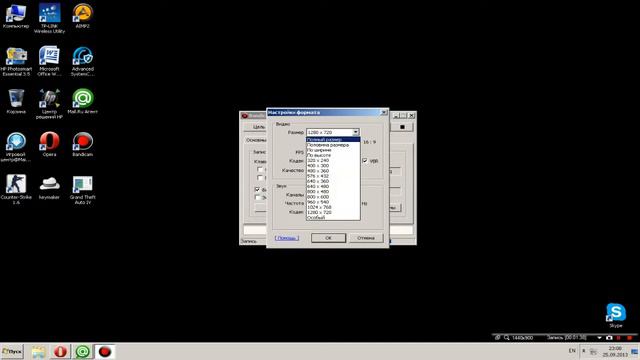Select Игровой центр@Mail desktop shortcut
The width and height of the screenshot is (640, 360).
(x=16, y=147)
